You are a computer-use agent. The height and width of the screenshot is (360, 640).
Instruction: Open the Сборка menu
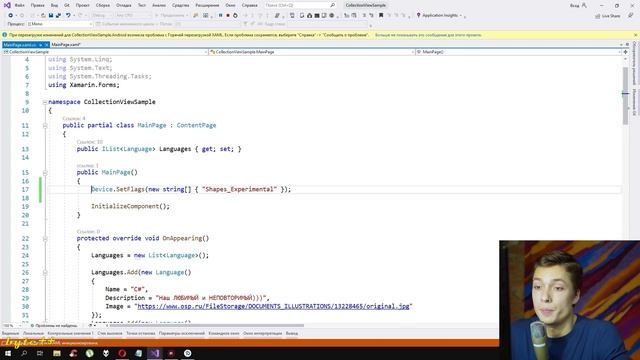point(102,5)
